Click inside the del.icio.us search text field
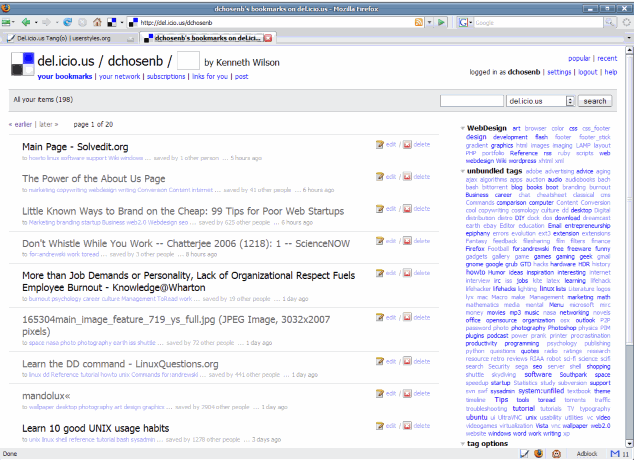The image size is (634, 460). coord(472,101)
